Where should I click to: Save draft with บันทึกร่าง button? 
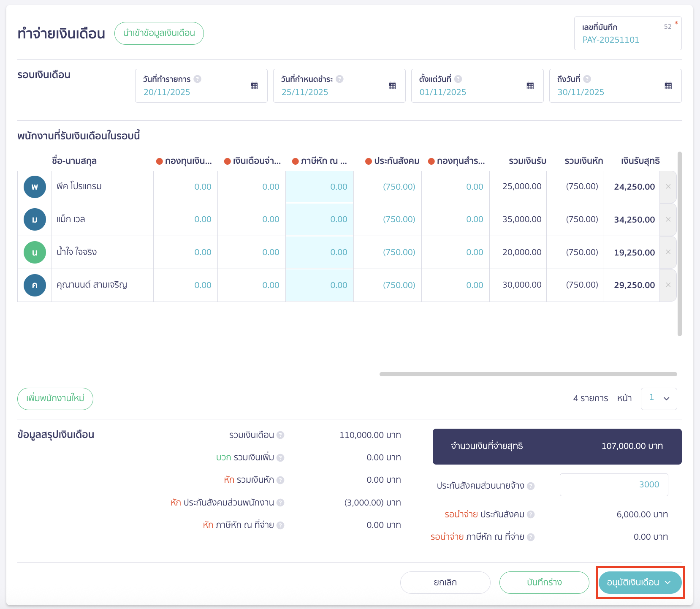click(x=544, y=582)
